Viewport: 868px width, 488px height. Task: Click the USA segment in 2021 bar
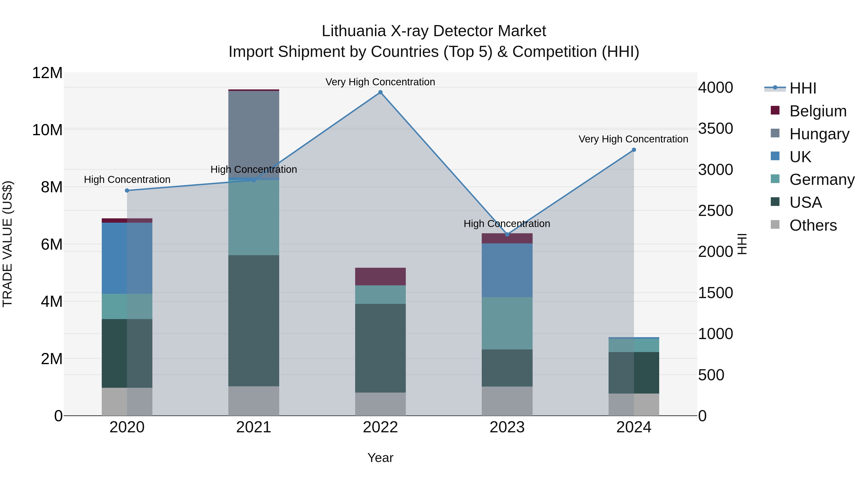point(254,321)
